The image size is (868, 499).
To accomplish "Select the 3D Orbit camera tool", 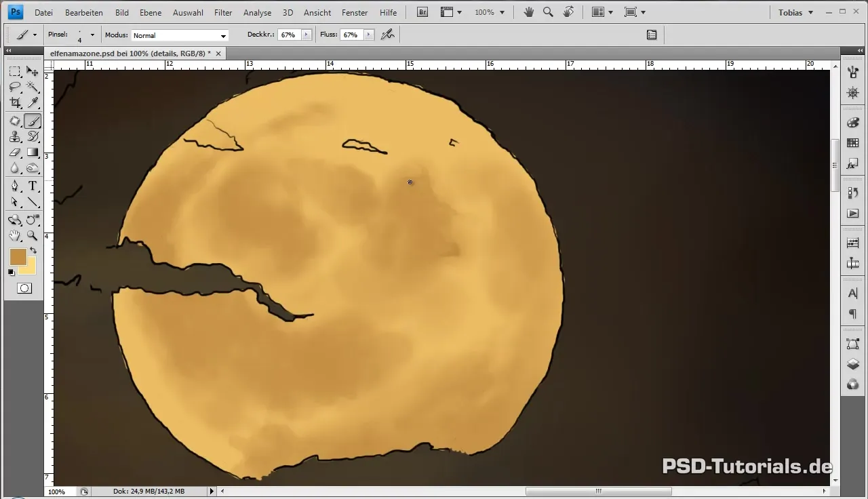I will click(33, 220).
